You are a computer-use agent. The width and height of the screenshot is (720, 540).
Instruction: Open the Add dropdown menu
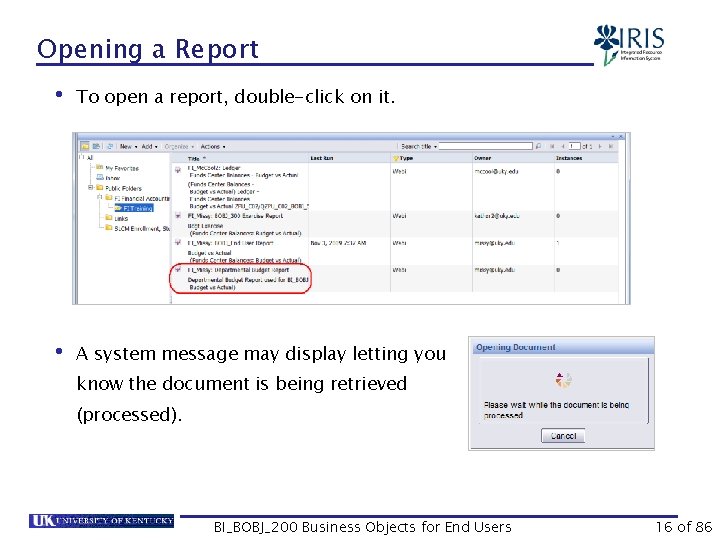149,146
